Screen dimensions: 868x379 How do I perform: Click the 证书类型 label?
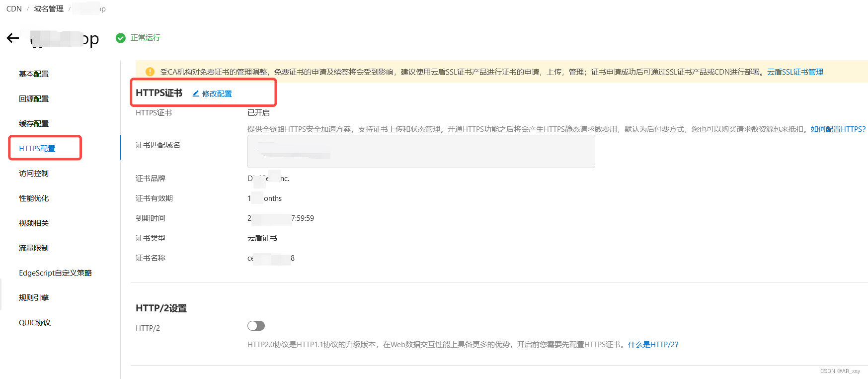[x=151, y=238]
